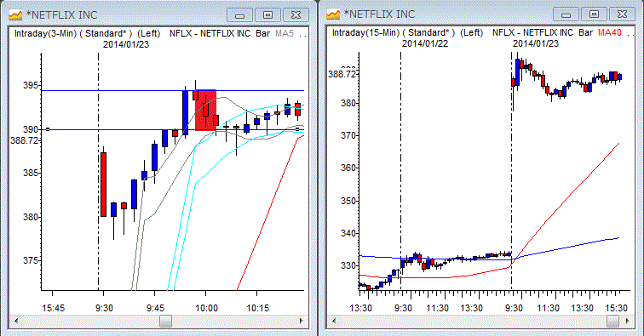Click (Left) label in right chart header

pyautogui.click(x=472, y=33)
